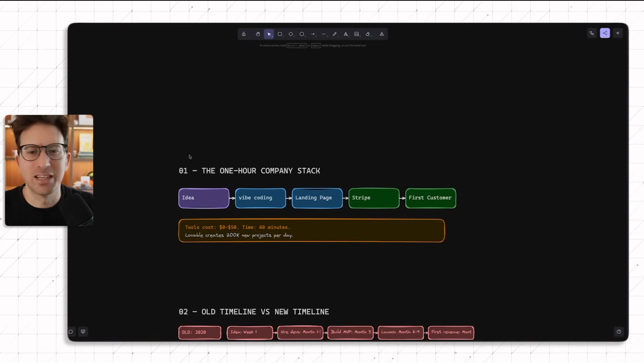The width and height of the screenshot is (644, 363).
Task: Expand the sidebar with double chevron
Action: 618,33
